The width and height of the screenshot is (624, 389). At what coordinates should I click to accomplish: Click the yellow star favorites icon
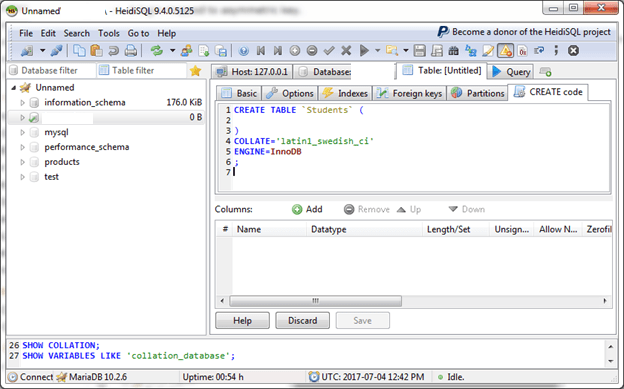point(195,71)
